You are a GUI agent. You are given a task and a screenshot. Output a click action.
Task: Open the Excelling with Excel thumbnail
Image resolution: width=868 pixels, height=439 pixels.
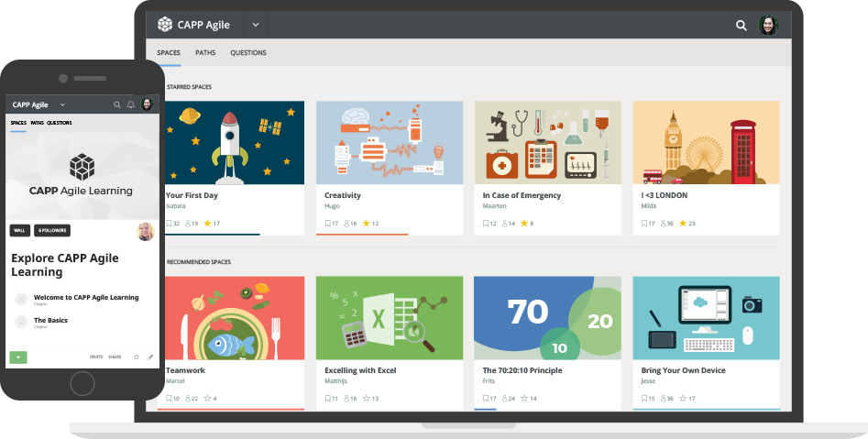tap(390, 318)
